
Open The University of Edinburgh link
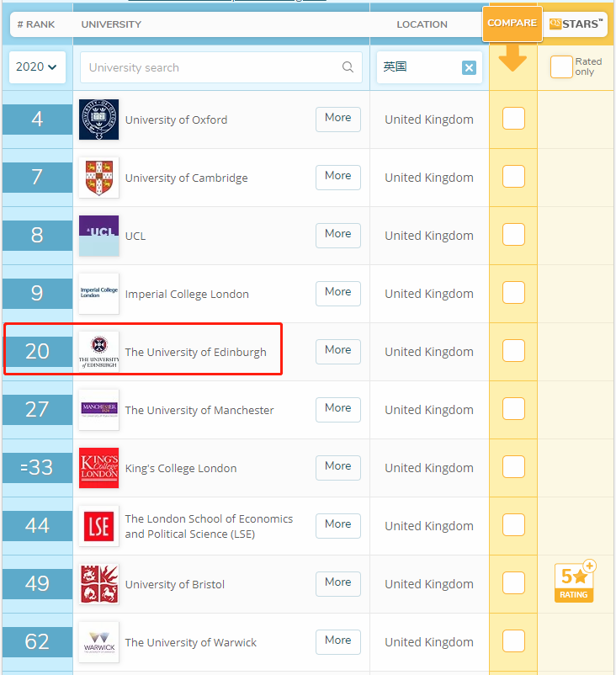tap(195, 352)
